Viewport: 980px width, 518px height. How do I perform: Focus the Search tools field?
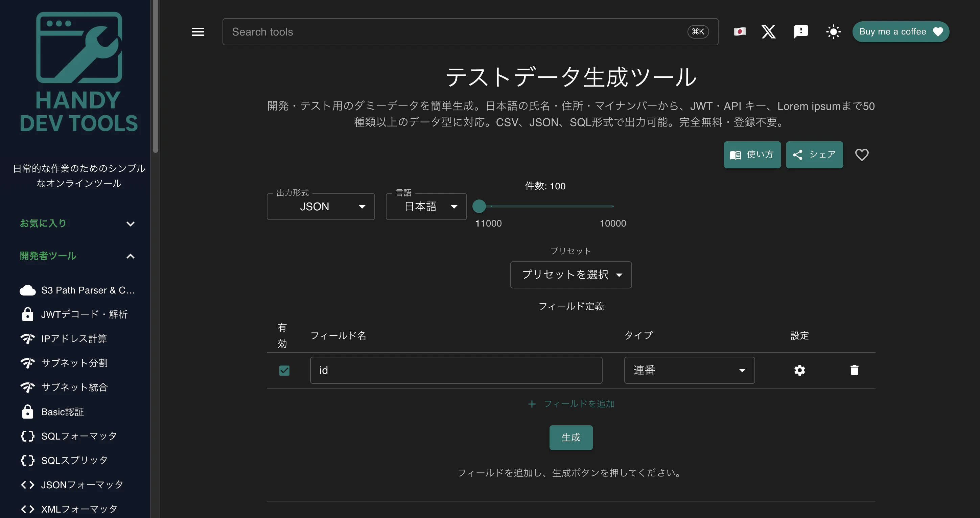470,31
